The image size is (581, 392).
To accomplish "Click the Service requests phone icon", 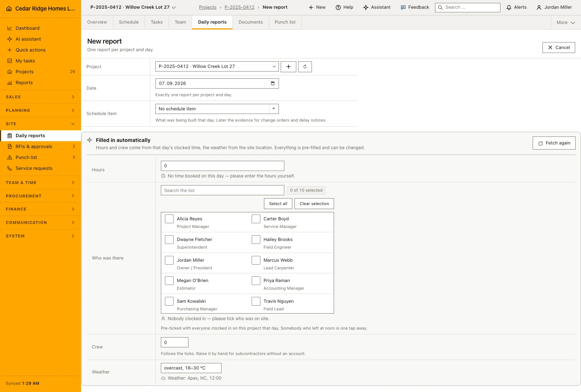I will pos(10,168).
